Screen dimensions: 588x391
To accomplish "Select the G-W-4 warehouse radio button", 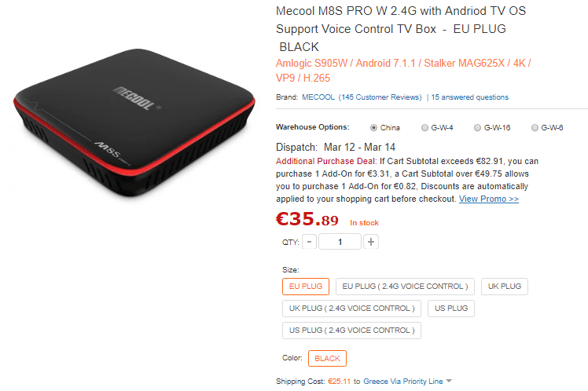I will [424, 128].
